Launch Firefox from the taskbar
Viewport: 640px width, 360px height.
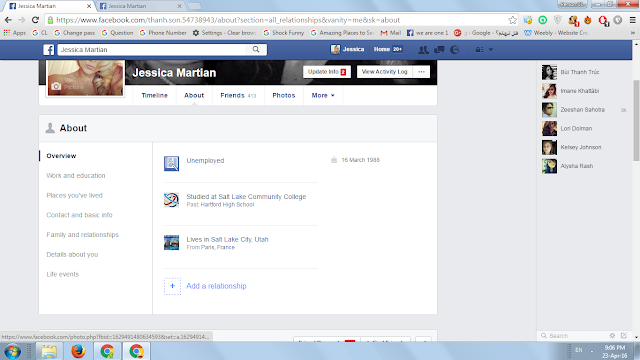(78, 351)
